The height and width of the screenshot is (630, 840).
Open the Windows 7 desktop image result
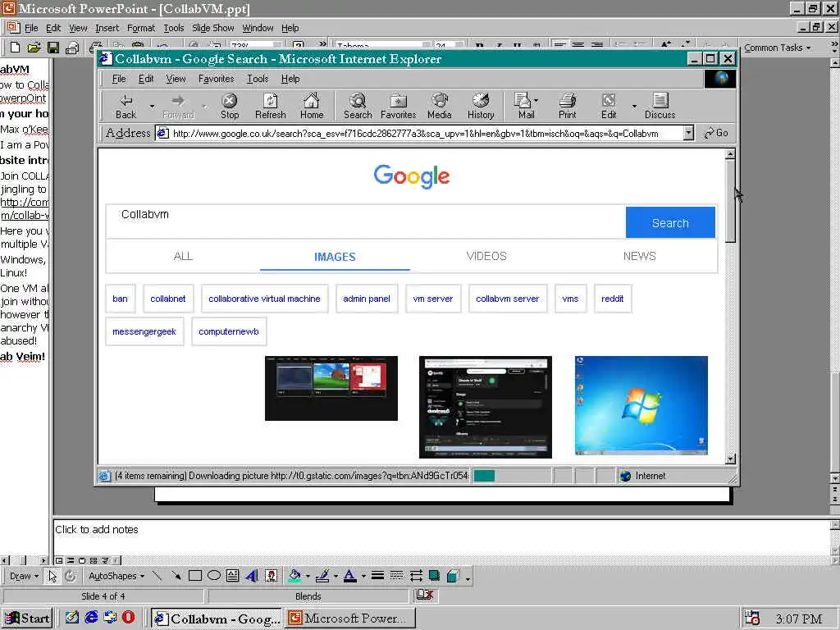tap(641, 405)
